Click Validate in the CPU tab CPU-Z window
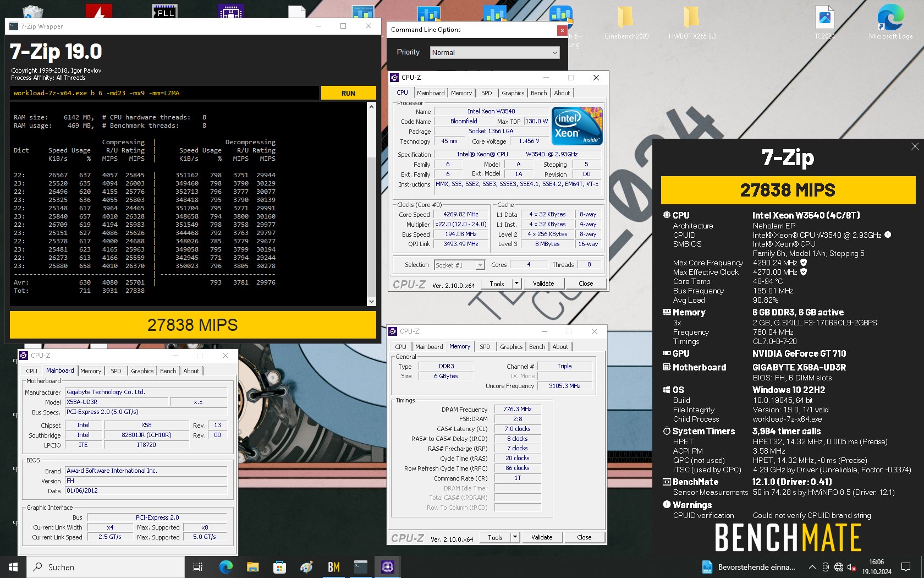Screen dimensions: 924x578 click(x=543, y=283)
